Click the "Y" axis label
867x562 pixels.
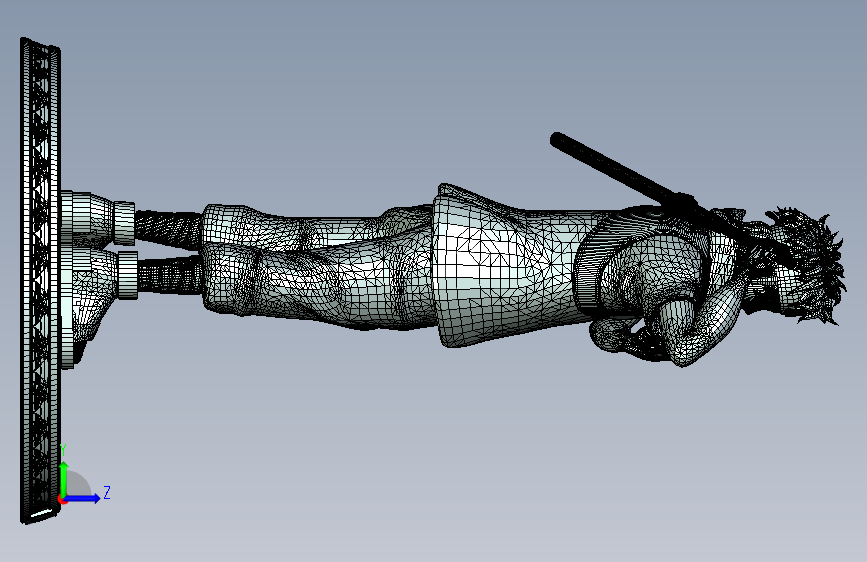(x=63, y=450)
